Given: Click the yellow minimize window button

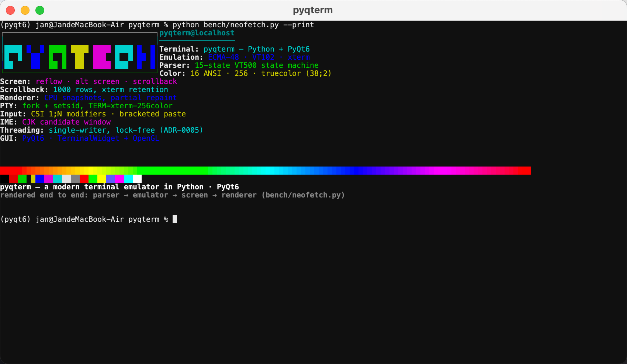Looking at the screenshot, I should click(25, 10).
